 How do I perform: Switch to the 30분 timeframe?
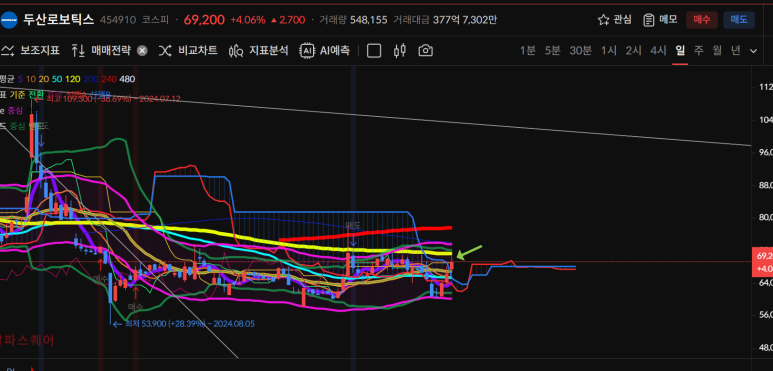coord(581,50)
